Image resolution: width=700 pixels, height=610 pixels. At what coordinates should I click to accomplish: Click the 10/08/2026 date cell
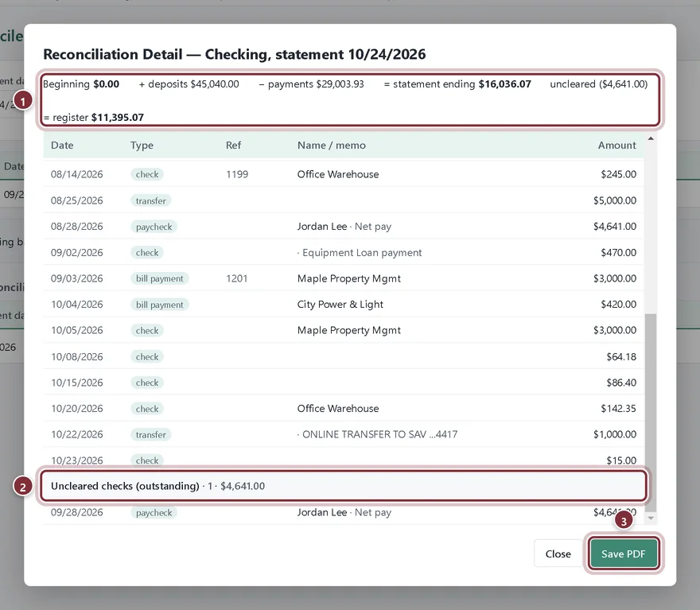point(77,356)
